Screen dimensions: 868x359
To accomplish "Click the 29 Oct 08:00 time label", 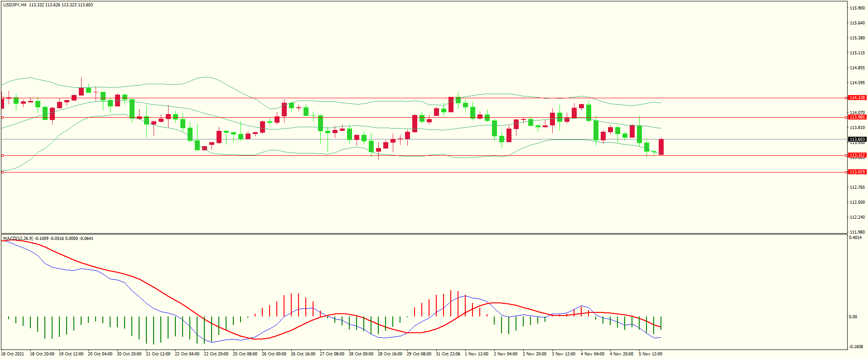I will 419,354.
